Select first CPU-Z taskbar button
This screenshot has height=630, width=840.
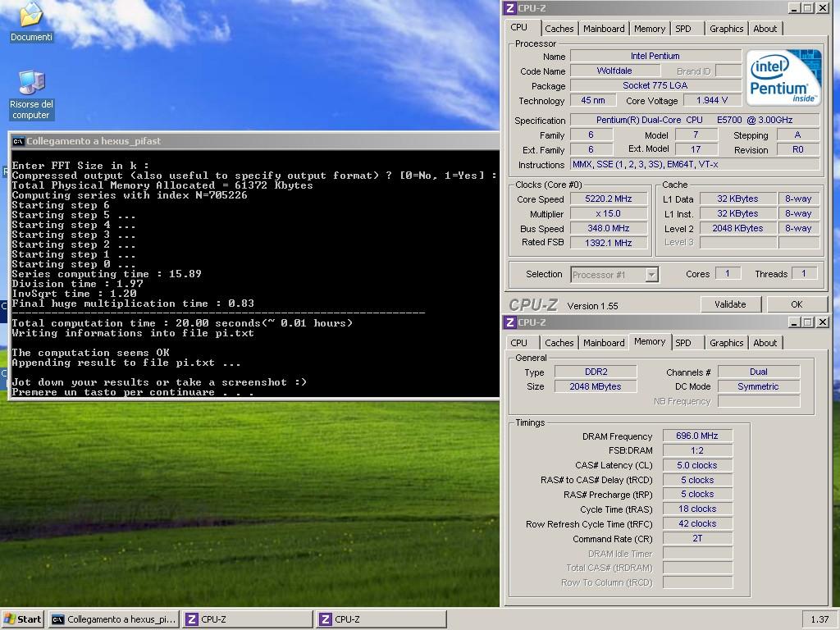pos(248,619)
